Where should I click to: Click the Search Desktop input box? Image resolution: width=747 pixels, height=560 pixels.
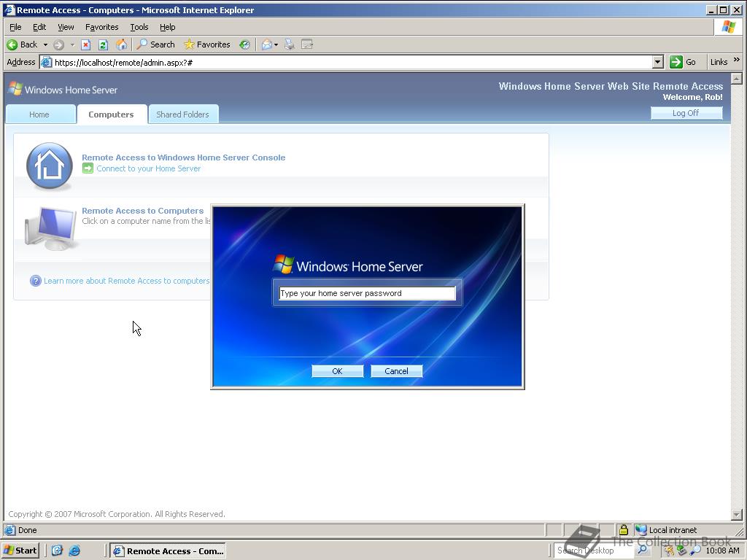tap(594, 550)
